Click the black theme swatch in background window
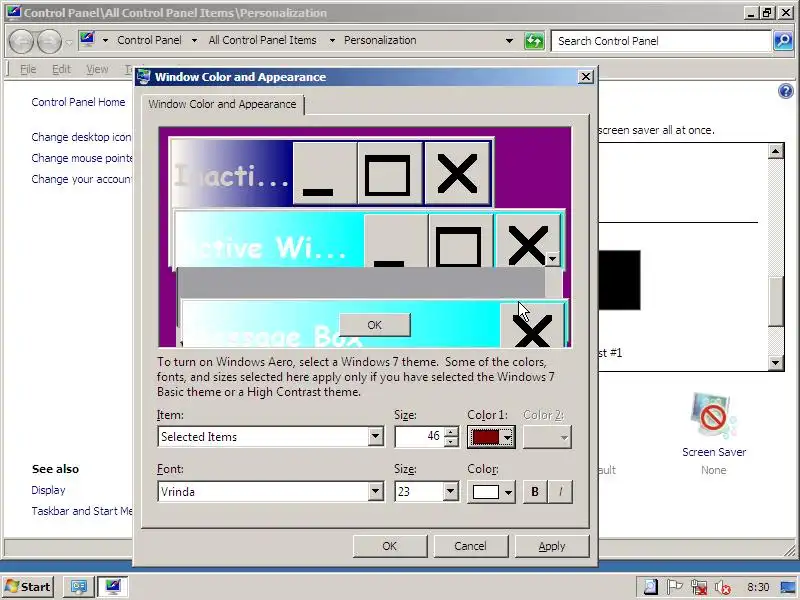800x600 pixels. click(x=619, y=280)
